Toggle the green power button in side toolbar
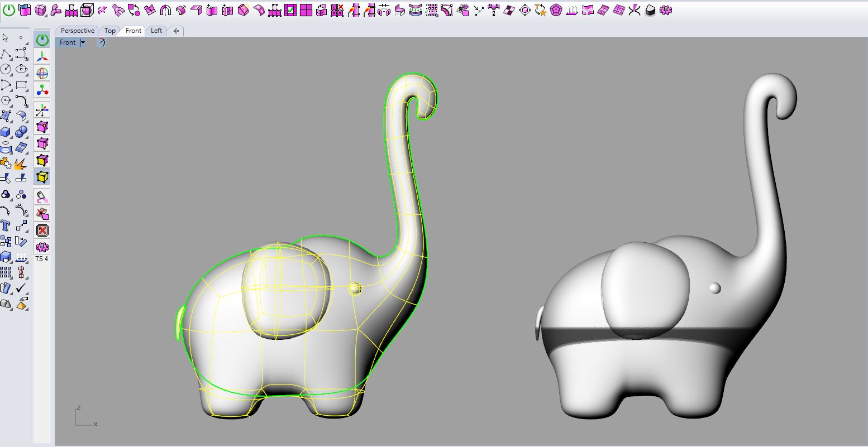The width and height of the screenshot is (868, 447). click(42, 40)
